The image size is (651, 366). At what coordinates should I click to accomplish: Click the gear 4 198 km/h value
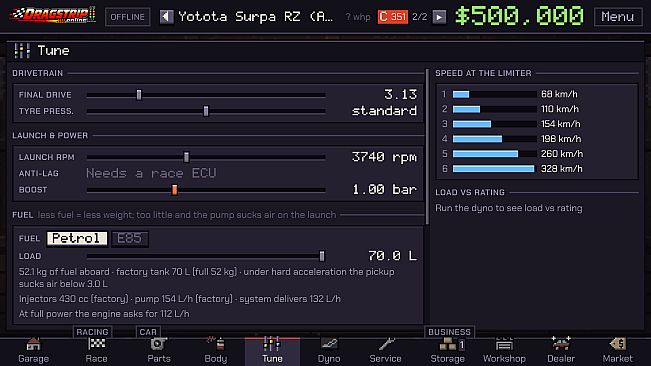pyautogui.click(x=561, y=139)
